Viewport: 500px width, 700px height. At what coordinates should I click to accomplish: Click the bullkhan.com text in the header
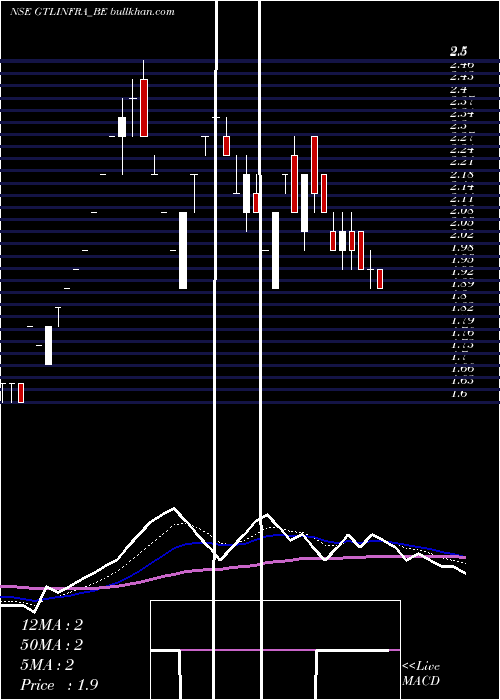[x=142, y=12]
